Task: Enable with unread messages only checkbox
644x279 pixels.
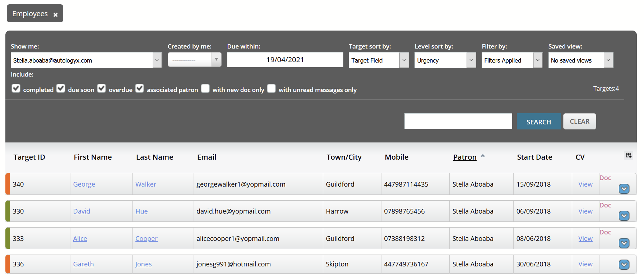Action: pyautogui.click(x=272, y=88)
